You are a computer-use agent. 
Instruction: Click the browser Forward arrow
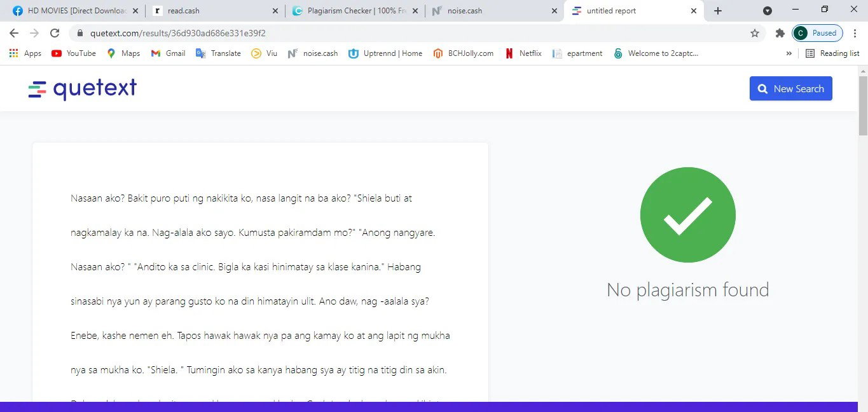click(x=34, y=33)
